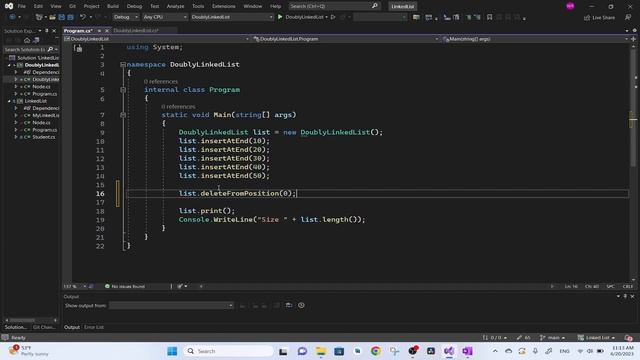Expand the Student.cs tree node
640x360 pixels.
(x=16, y=137)
